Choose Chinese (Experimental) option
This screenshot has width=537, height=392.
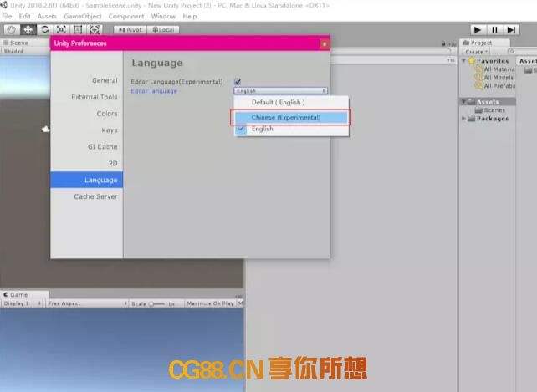291,117
